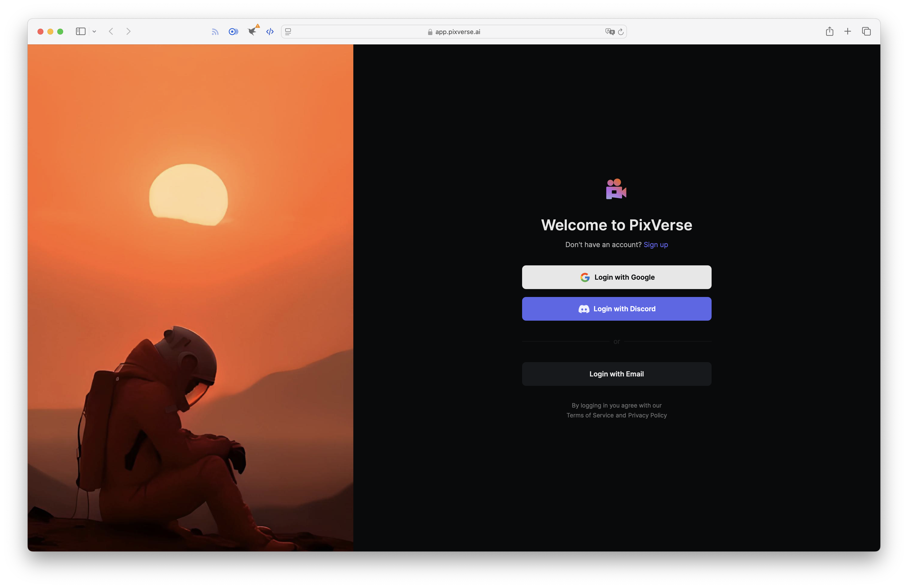Screen dimensions: 908x588
Task: Click Login with Discord button
Action: click(617, 309)
